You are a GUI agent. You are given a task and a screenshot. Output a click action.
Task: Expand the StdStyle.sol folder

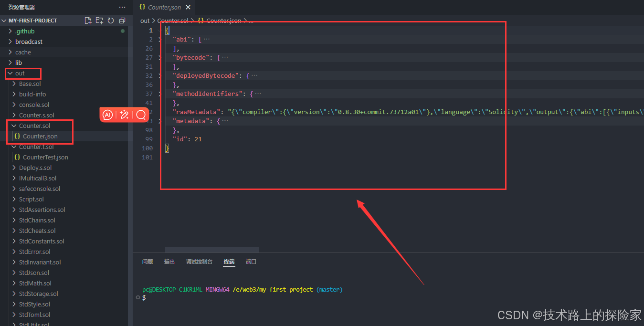[64, 304]
